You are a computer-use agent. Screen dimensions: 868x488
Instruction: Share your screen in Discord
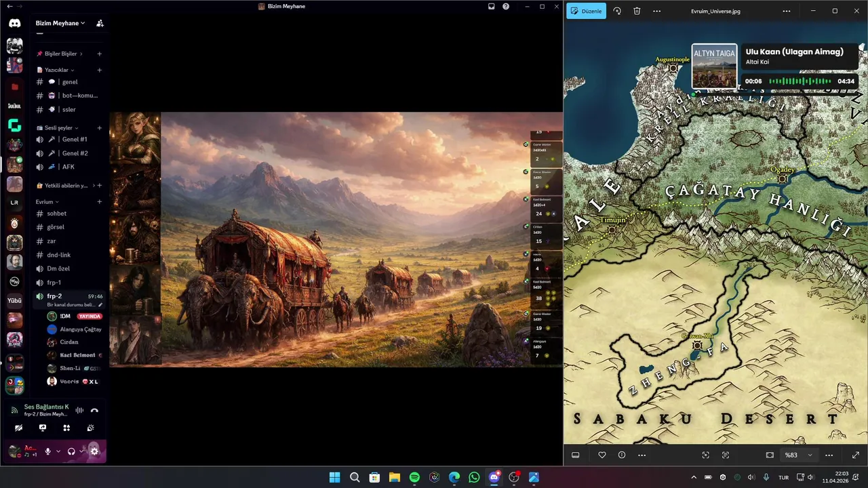43,428
